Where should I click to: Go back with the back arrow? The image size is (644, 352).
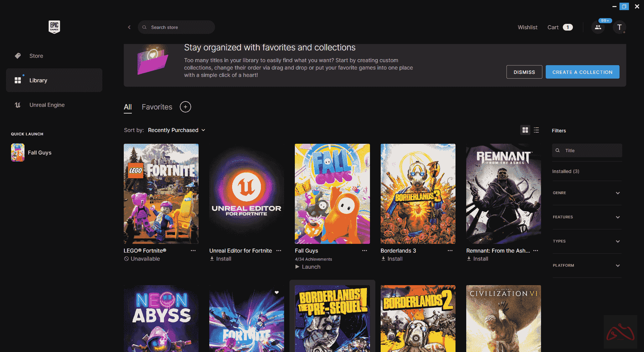[129, 27]
